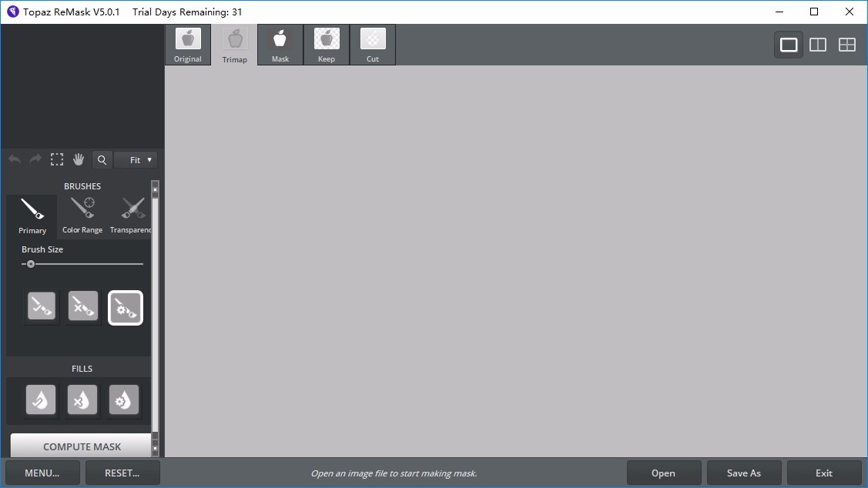Select the Keep fill bucket
This screenshot has height=488, width=868.
pyautogui.click(x=41, y=399)
